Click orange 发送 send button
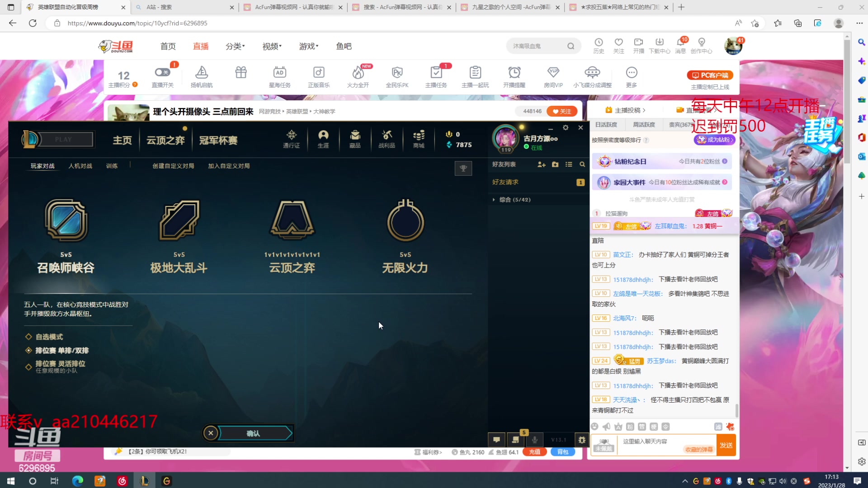868x488 pixels. tap(726, 445)
